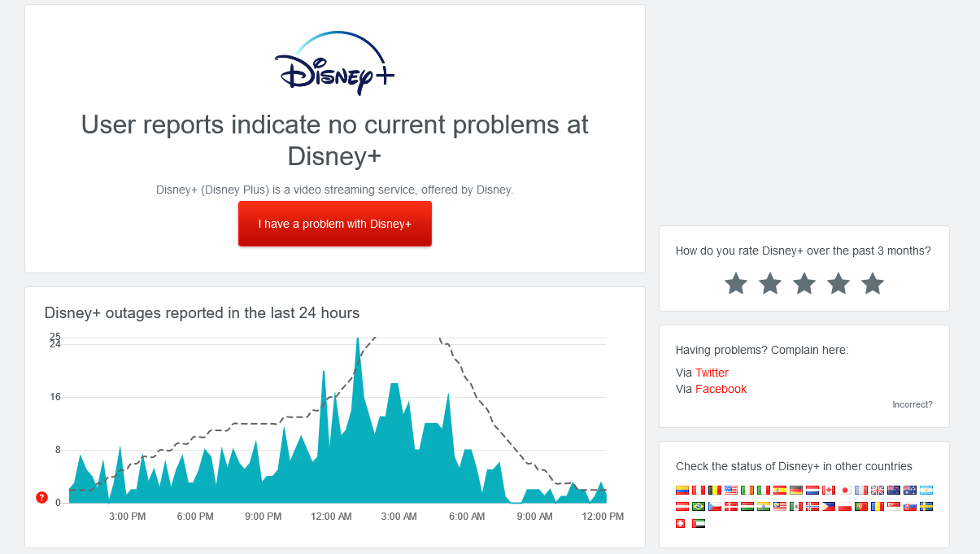Select the Sweden flag
980x554 pixels.
[926, 506]
